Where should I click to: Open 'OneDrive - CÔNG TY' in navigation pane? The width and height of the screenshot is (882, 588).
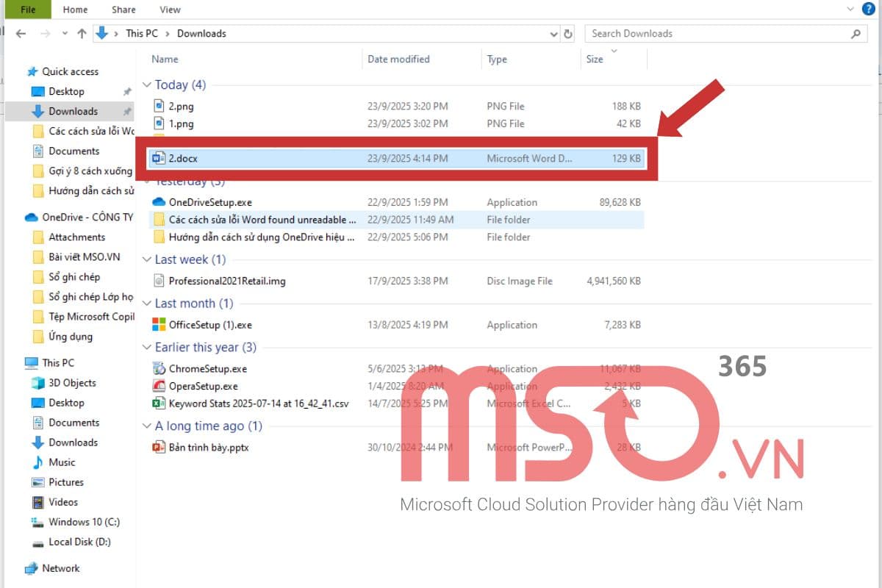point(87,217)
